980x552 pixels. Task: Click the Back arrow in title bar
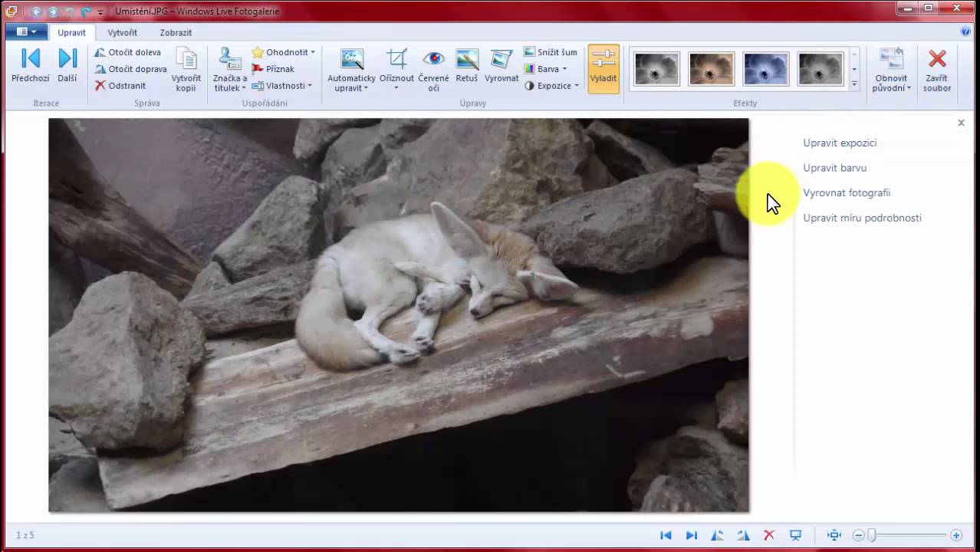pyautogui.click(x=36, y=11)
